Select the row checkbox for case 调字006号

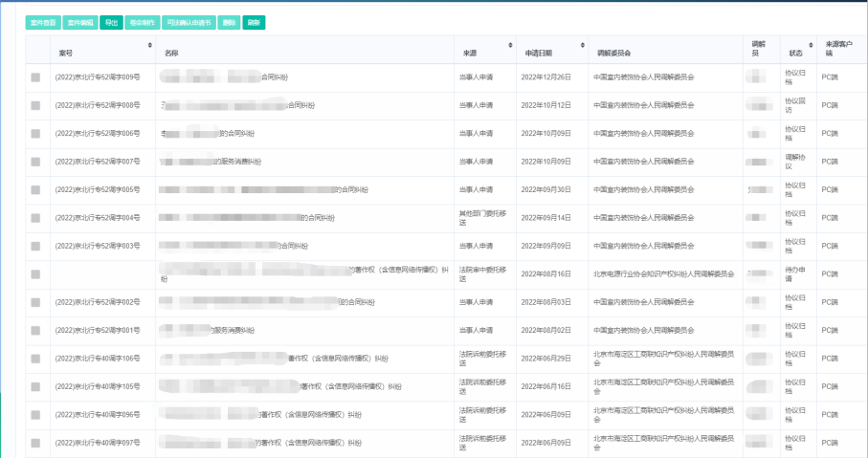(35, 134)
